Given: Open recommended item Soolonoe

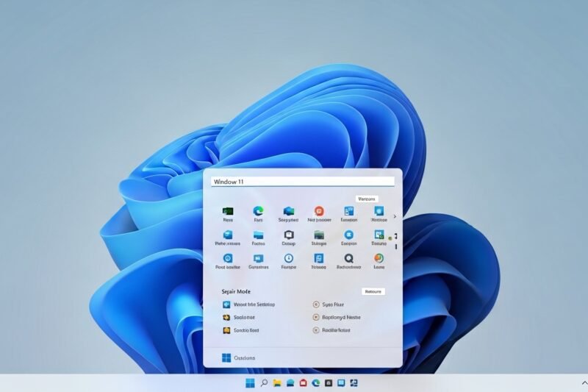Looking at the screenshot, I should tap(238, 318).
